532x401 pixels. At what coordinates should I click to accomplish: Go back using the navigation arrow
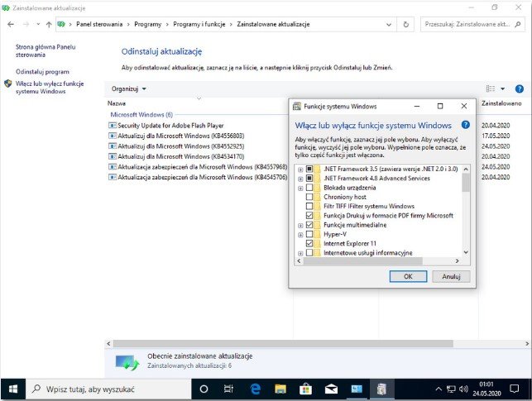pos(11,25)
